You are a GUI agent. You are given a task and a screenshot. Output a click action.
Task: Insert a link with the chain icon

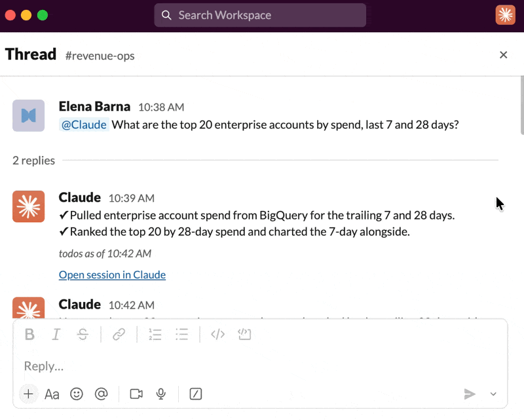click(119, 334)
